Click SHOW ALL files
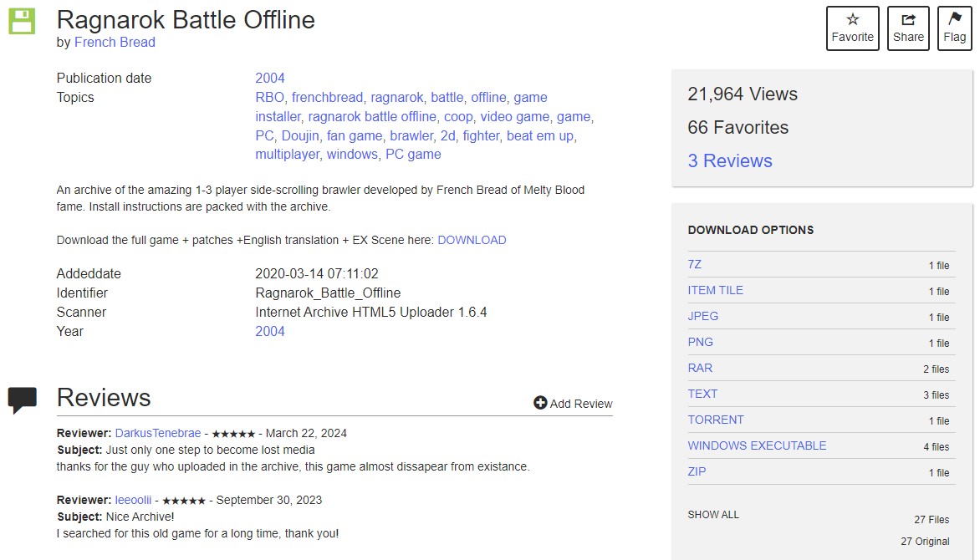 tap(713, 515)
